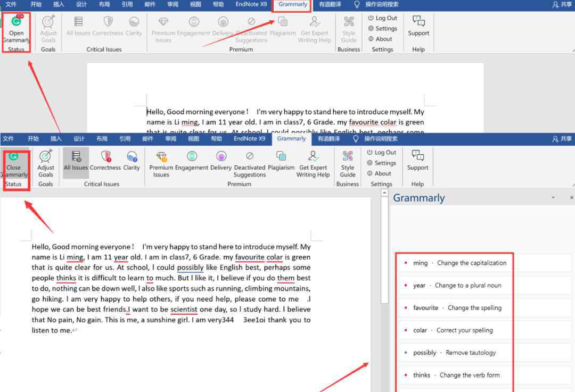
Task: Close the Grammarly side panel
Action: pos(571,197)
